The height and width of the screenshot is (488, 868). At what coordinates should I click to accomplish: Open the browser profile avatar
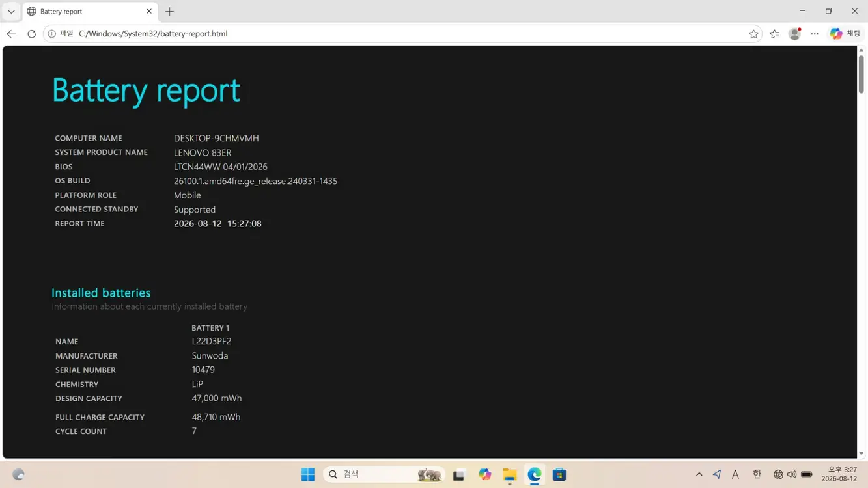coord(794,34)
